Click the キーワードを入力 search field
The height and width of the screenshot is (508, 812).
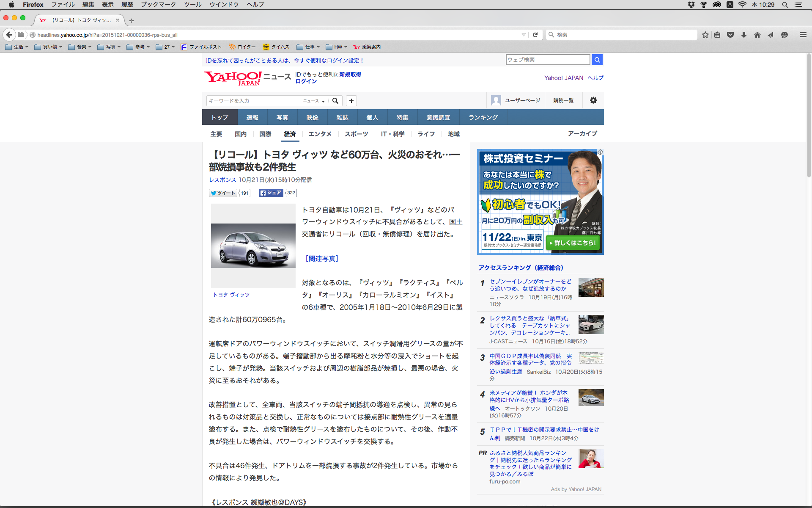(254, 101)
